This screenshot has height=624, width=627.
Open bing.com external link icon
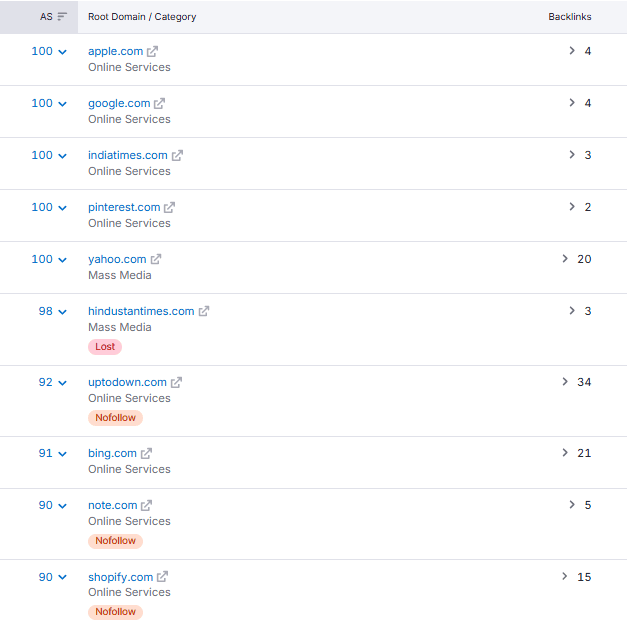coord(146,454)
